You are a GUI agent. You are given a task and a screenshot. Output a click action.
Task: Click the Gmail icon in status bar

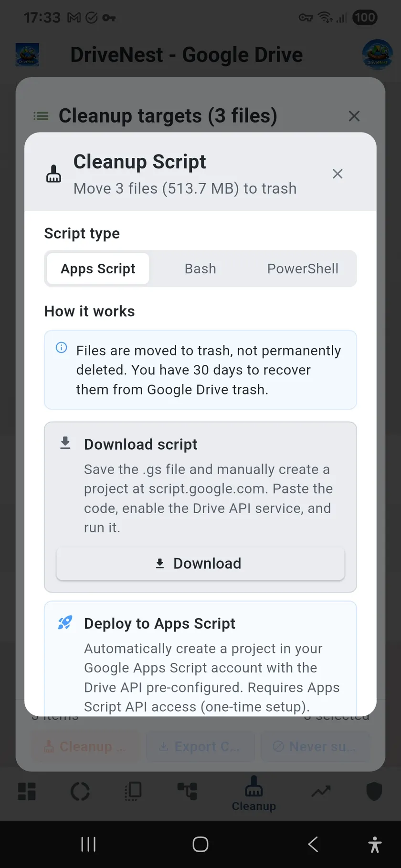click(74, 18)
